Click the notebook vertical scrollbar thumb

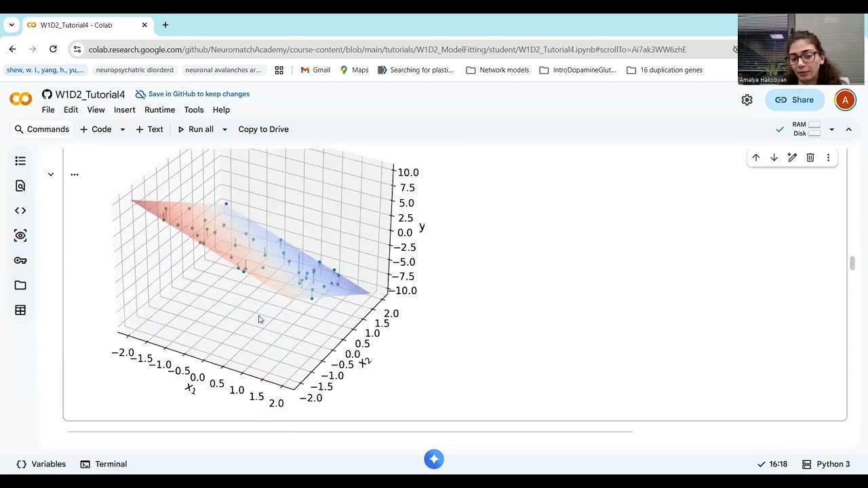coord(852,263)
